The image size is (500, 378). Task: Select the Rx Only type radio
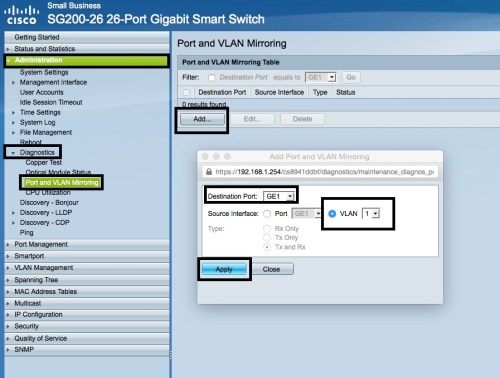(267, 229)
